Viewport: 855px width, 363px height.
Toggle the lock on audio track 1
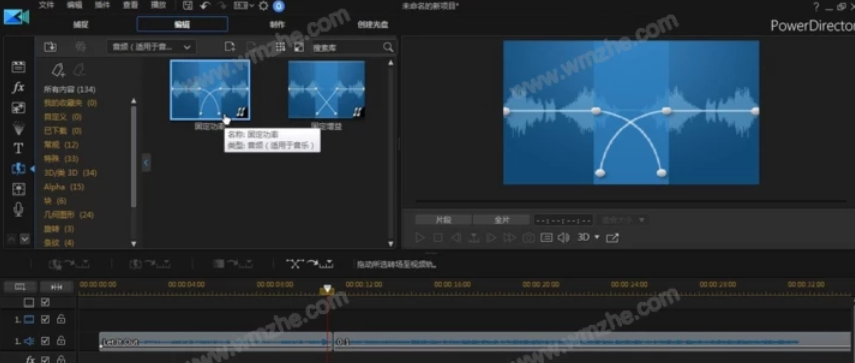[61, 341]
